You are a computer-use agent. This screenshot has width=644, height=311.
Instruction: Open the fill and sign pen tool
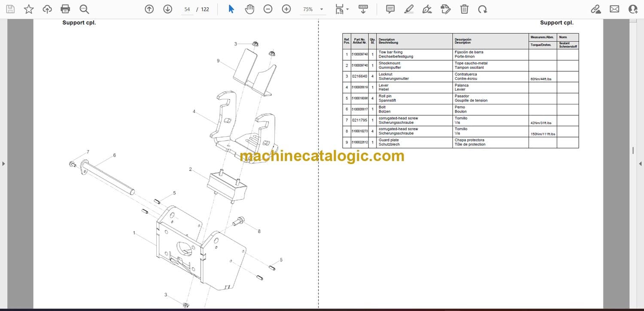point(427,9)
